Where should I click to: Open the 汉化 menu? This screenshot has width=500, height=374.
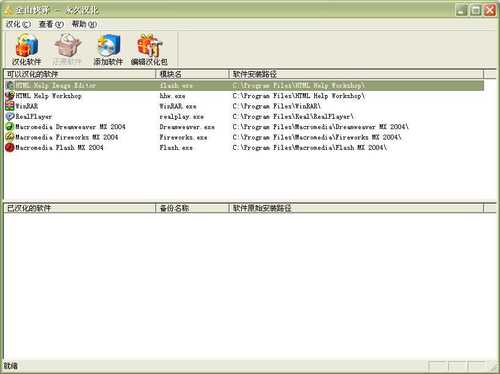tap(18, 24)
